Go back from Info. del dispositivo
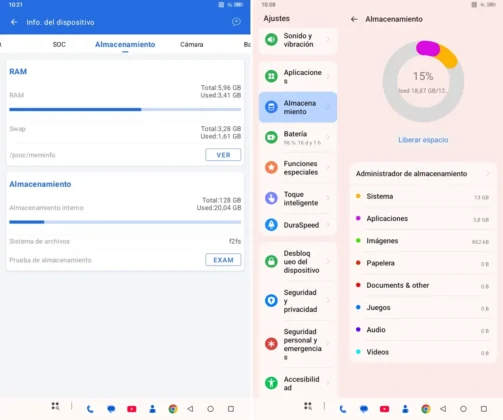This screenshot has height=420, width=503. (x=14, y=22)
